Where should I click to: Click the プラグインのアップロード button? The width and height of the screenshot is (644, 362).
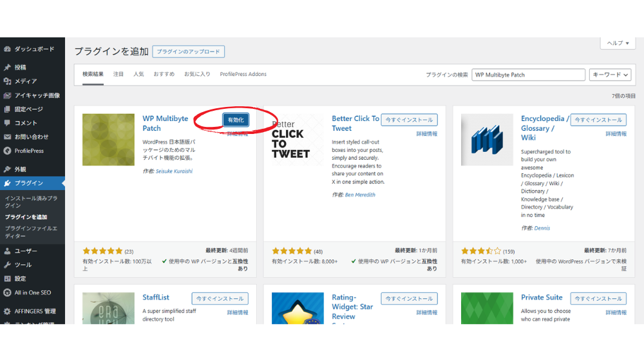pyautogui.click(x=189, y=52)
